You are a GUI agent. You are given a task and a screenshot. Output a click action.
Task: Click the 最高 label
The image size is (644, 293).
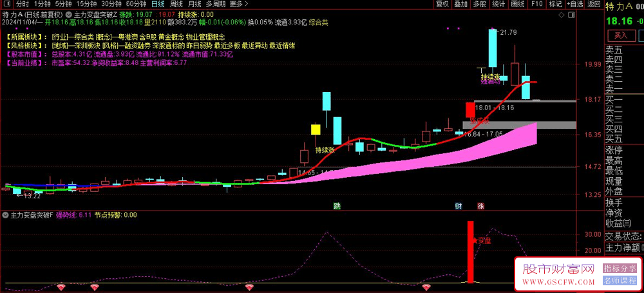click(614, 161)
